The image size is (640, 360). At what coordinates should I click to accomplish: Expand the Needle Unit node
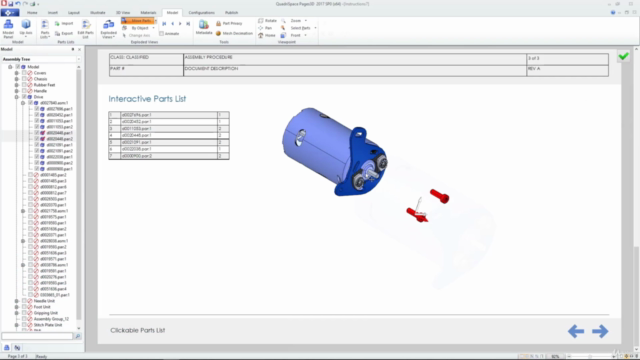(x=17, y=301)
